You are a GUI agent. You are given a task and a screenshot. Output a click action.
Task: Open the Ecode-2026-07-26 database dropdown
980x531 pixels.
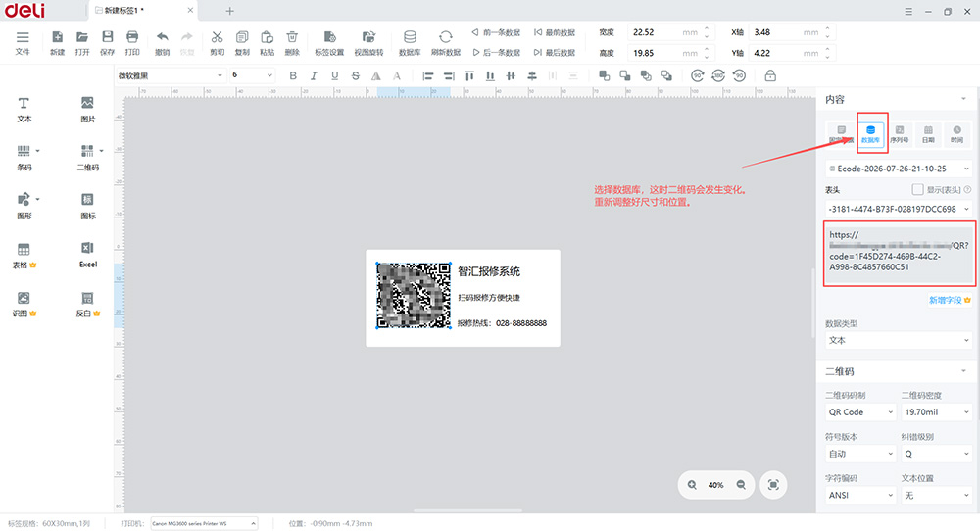coord(899,169)
